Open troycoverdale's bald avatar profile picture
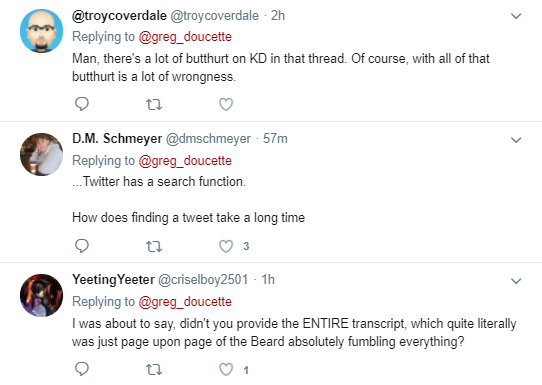Image resolution: width=542 pixels, height=385 pixels. pyautogui.click(x=41, y=31)
